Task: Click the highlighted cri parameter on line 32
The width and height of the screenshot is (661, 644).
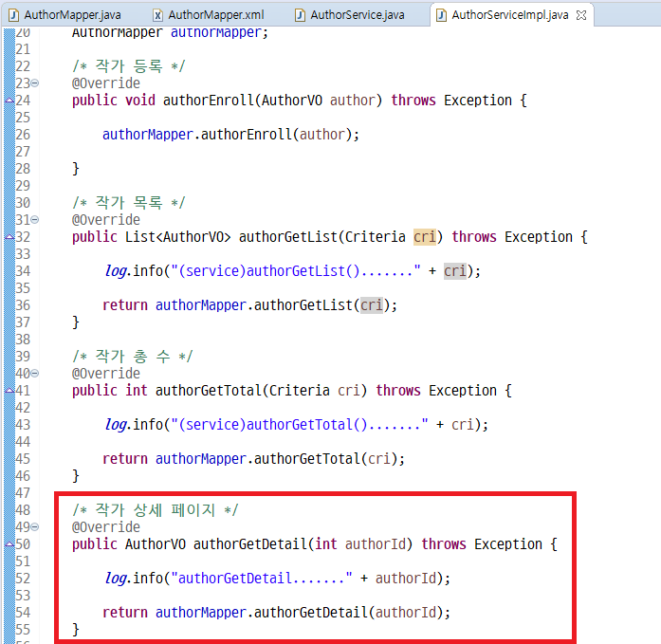Action: click(x=425, y=237)
